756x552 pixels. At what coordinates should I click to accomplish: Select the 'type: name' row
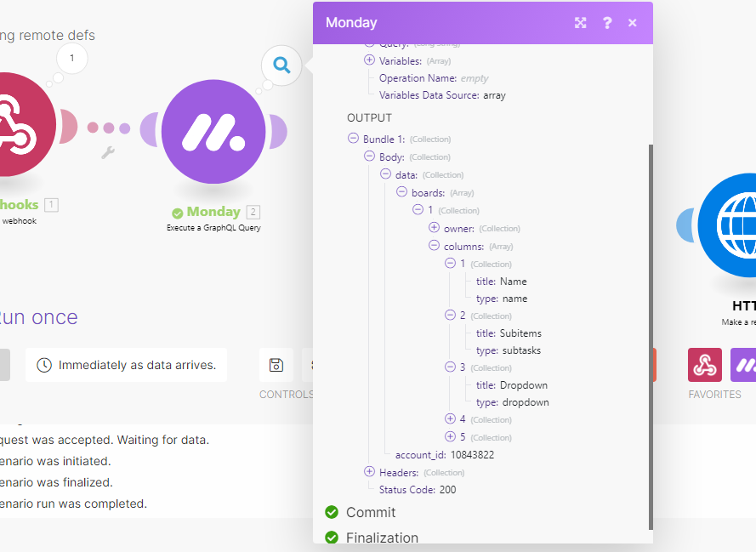point(502,299)
